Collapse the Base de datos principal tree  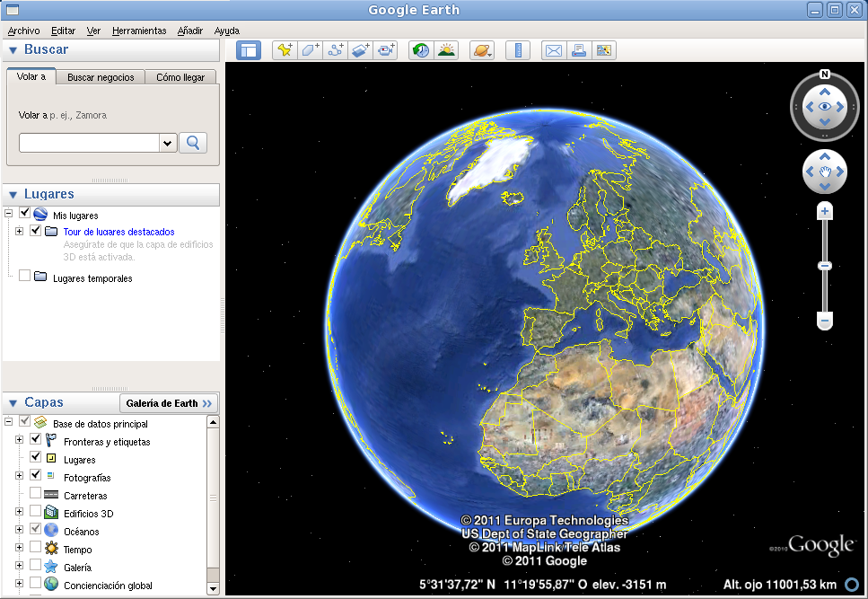(x=7, y=420)
